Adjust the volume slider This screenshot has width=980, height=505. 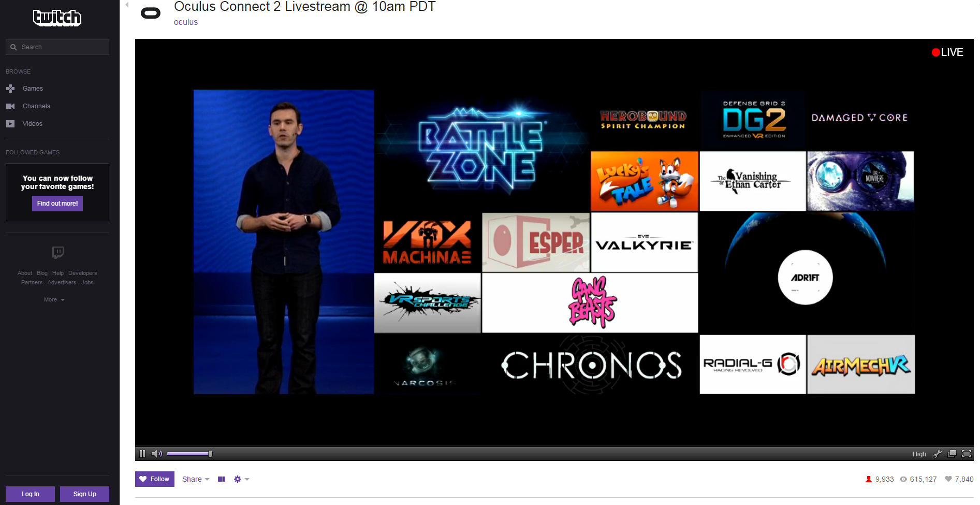pos(189,454)
